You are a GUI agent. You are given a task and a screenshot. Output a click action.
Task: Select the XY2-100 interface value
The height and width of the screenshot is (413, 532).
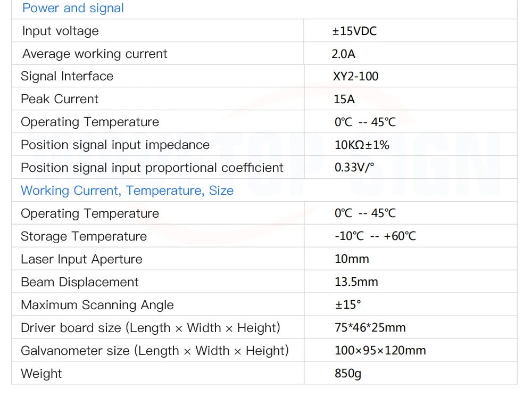(355, 76)
